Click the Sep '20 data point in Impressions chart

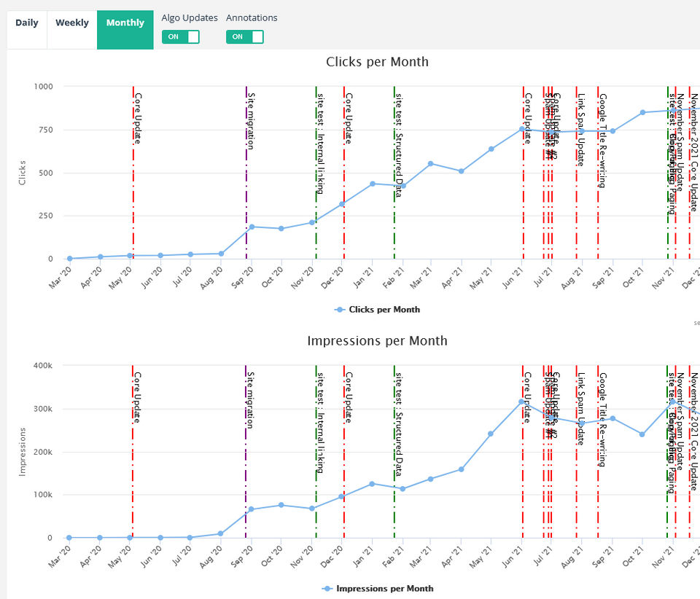pos(251,509)
